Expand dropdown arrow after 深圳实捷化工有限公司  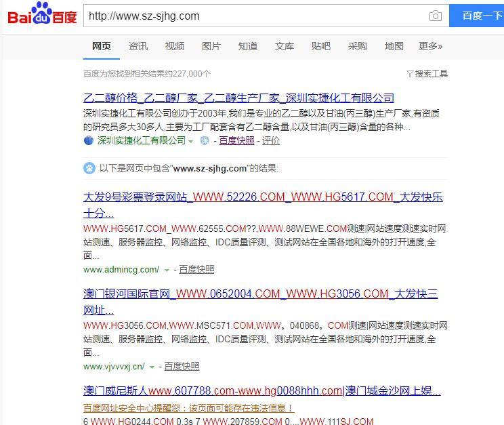190,142
